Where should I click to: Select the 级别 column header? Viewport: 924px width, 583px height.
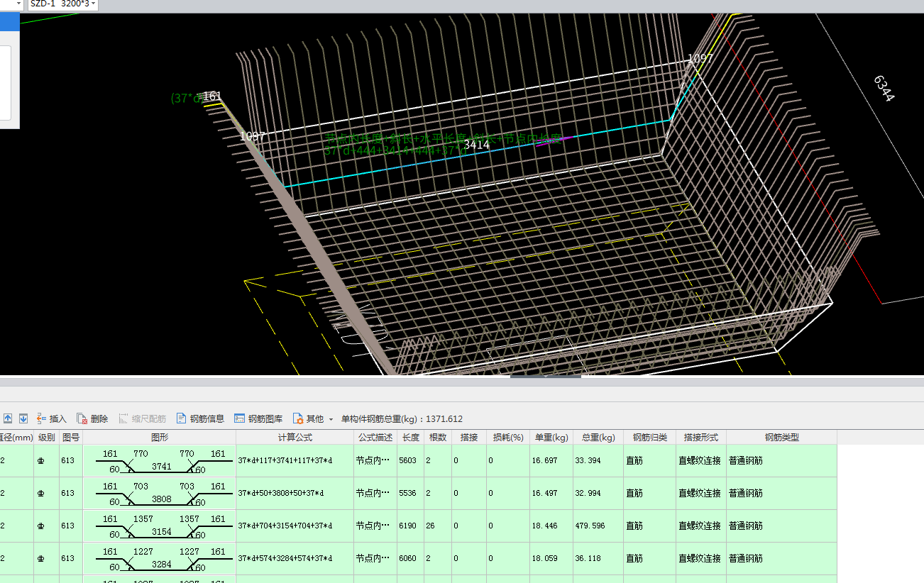tap(46, 438)
